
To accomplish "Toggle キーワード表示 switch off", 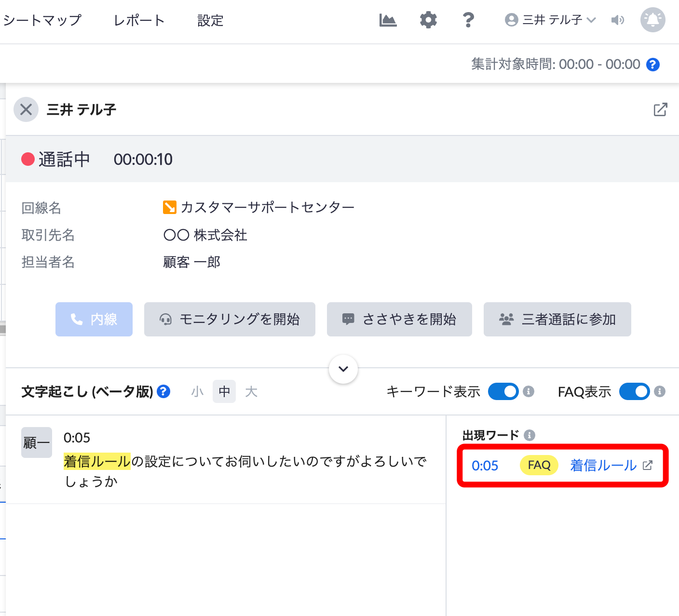I will click(x=503, y=391).
